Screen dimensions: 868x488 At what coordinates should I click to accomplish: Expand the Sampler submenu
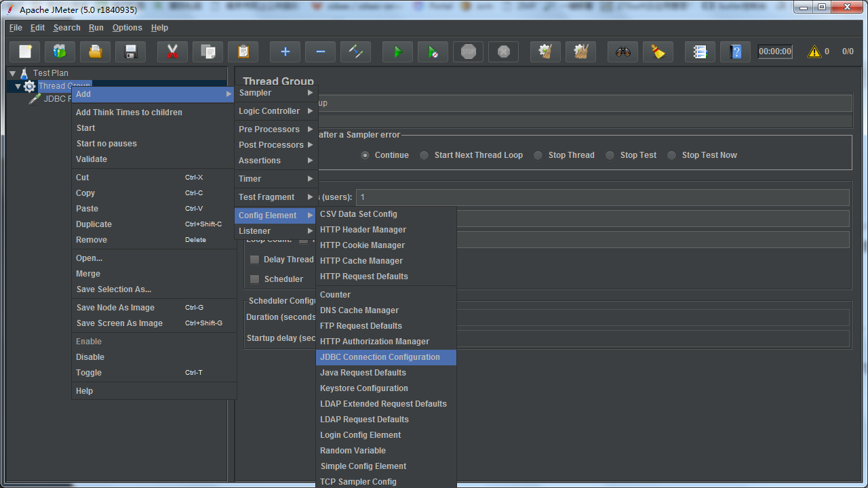[x=276, y=93]
